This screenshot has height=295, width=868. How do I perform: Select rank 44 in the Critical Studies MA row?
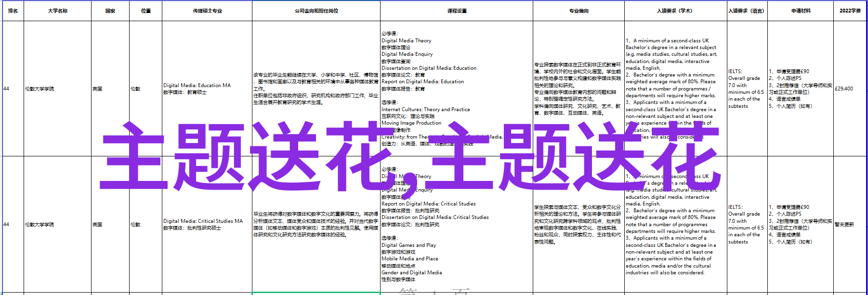tap(13, 224)
